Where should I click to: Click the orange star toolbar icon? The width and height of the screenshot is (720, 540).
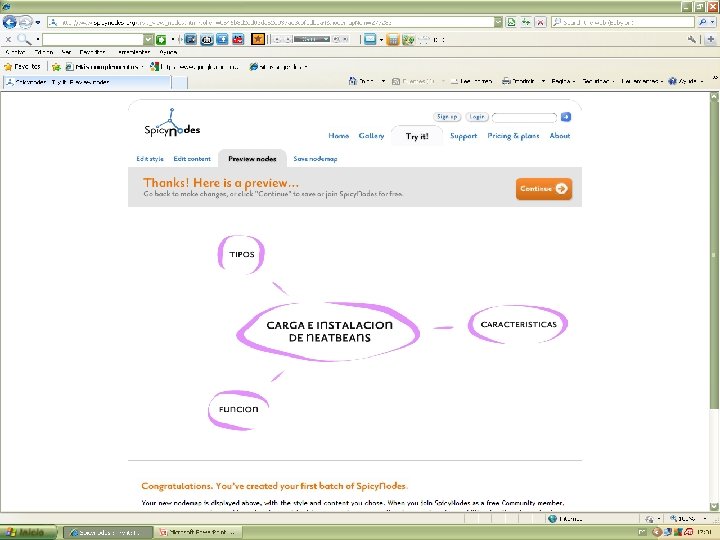[258, 39]
